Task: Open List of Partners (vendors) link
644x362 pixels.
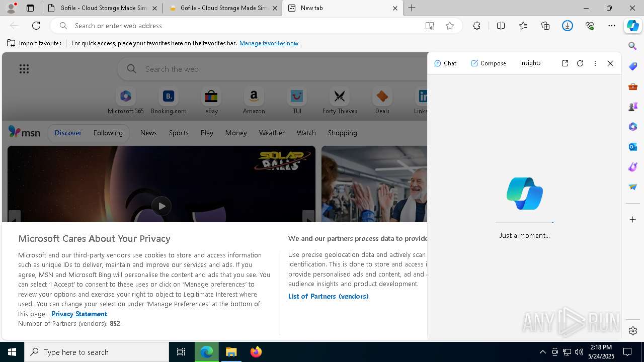Action: pyautogui.click(x=328, y=296)
